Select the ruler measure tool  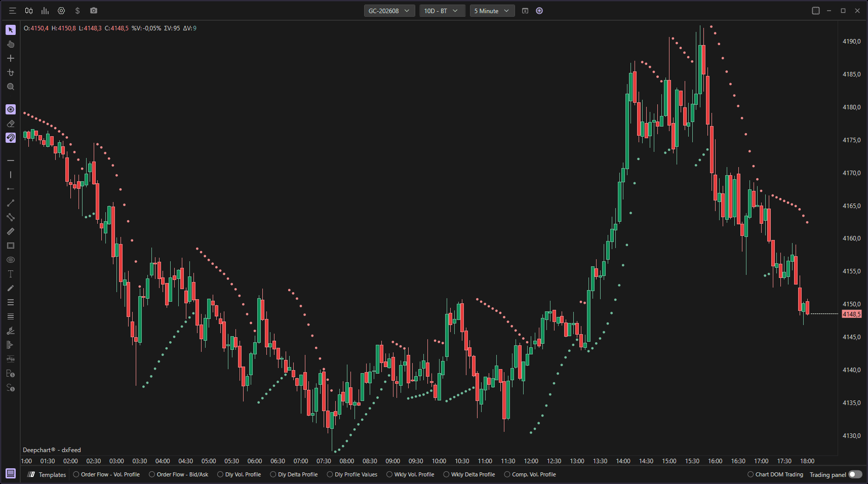click(x=11, y=231)
